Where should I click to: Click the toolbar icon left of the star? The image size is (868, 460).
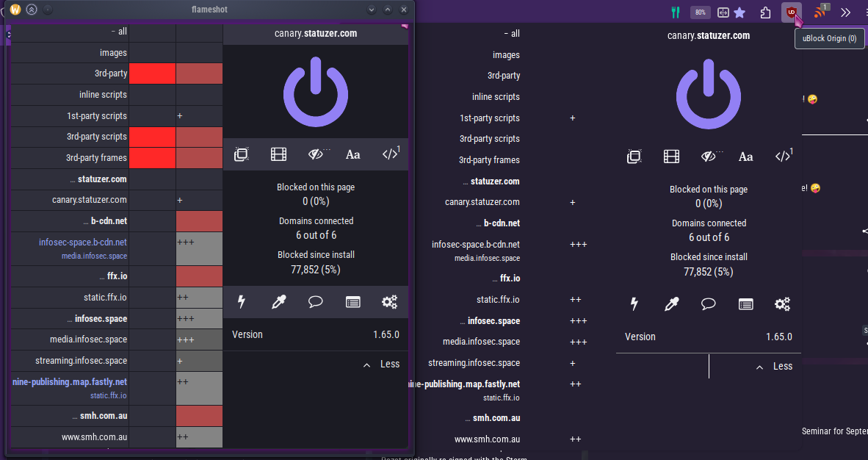pos(723,12)
